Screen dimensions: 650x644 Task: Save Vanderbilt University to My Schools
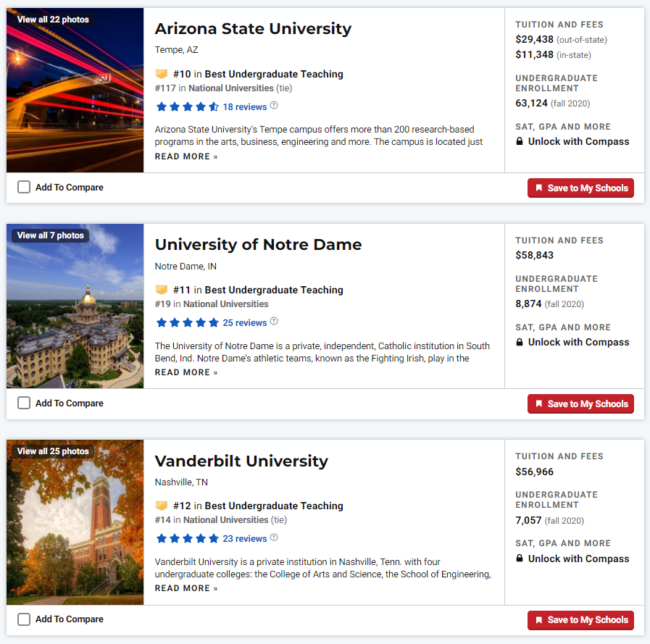pos(580,620)
